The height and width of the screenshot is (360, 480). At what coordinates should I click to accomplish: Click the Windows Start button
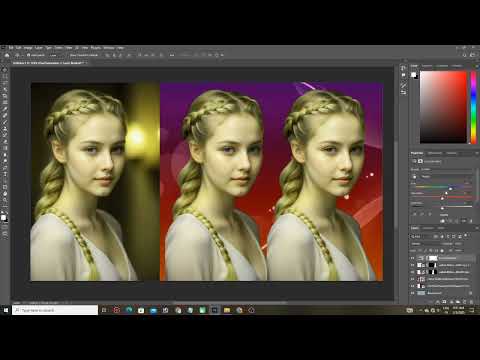click(x=6, y=310)
